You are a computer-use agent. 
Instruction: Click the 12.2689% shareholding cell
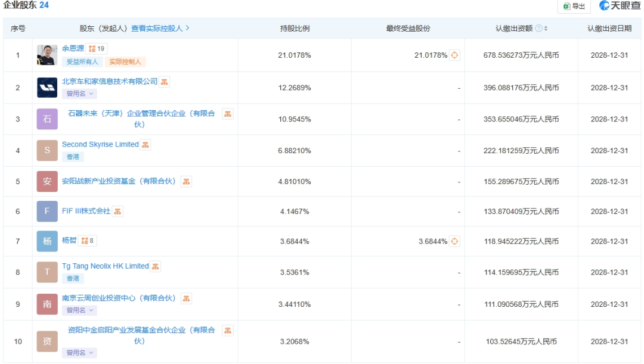coord(295,88)
